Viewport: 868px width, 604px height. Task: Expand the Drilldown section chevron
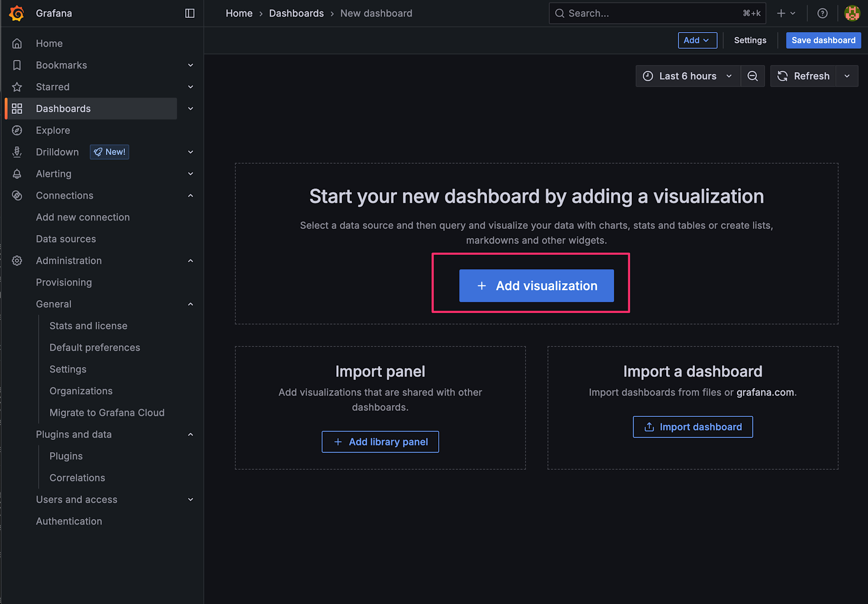point(191,152)
